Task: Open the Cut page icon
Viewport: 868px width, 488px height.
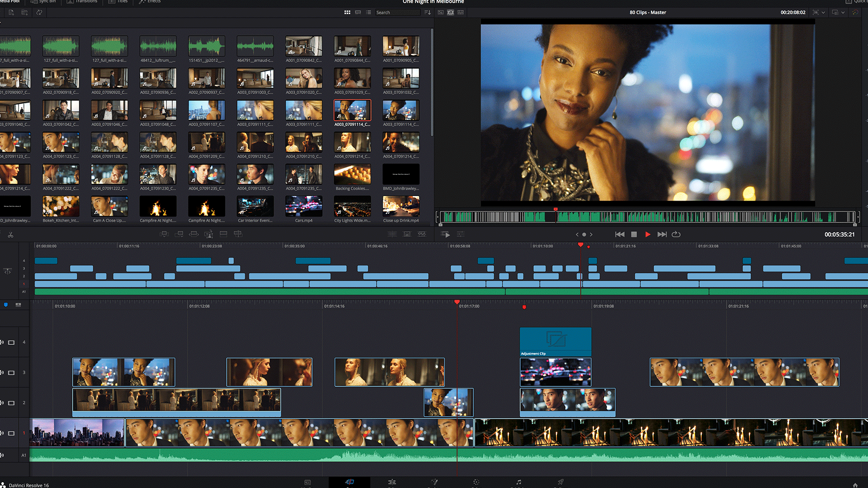Action: click(349, 482)
